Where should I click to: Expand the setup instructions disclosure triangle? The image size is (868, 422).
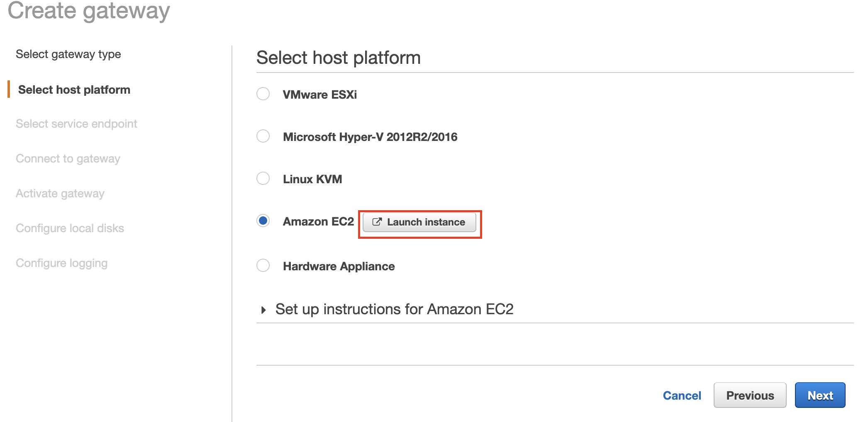tap(263, 310)
